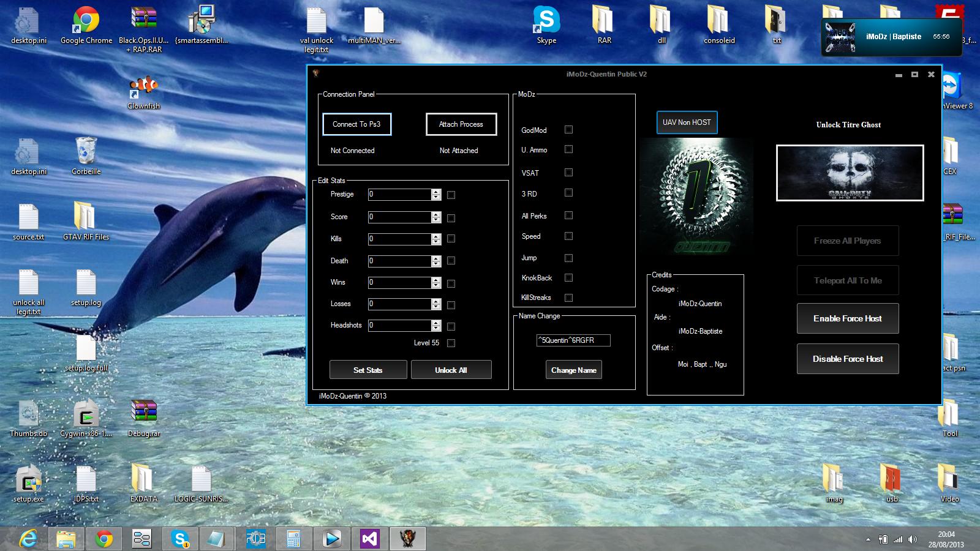Screen dimensions: 980x551
Task: Open the consoleid folder
Action: point(719,26)
